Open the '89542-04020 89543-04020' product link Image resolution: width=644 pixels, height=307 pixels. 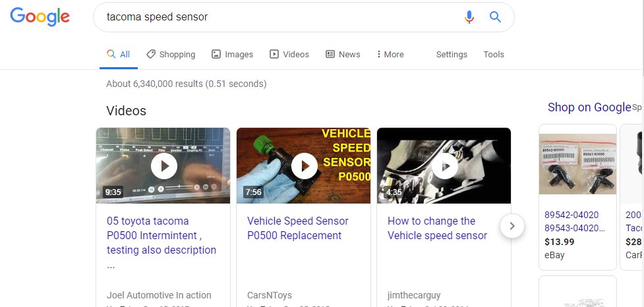tap(574, 221)
